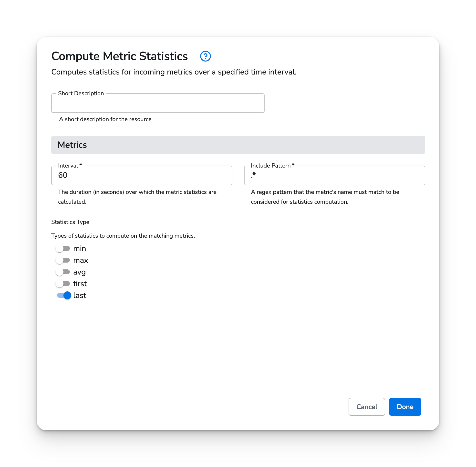Click the Interval helper description text
This screenshot has height=467, width=476.
137,196
